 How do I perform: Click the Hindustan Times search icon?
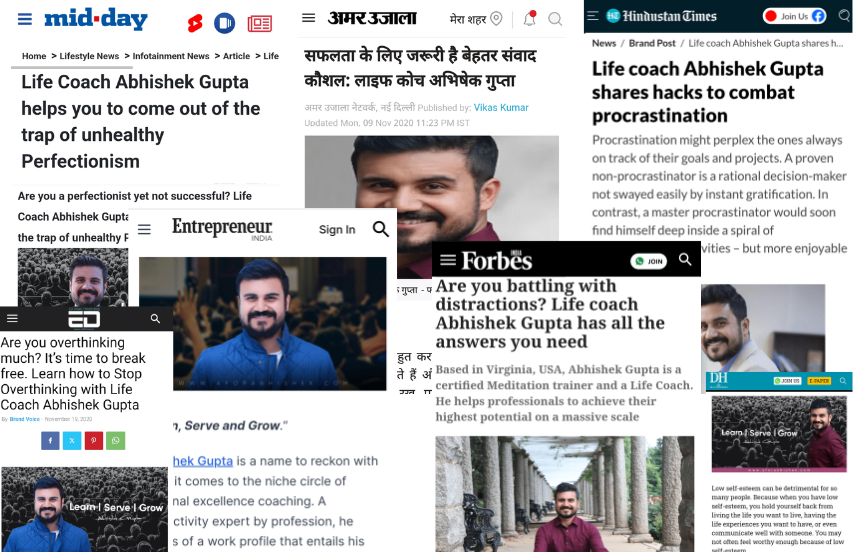coord(844,15)
